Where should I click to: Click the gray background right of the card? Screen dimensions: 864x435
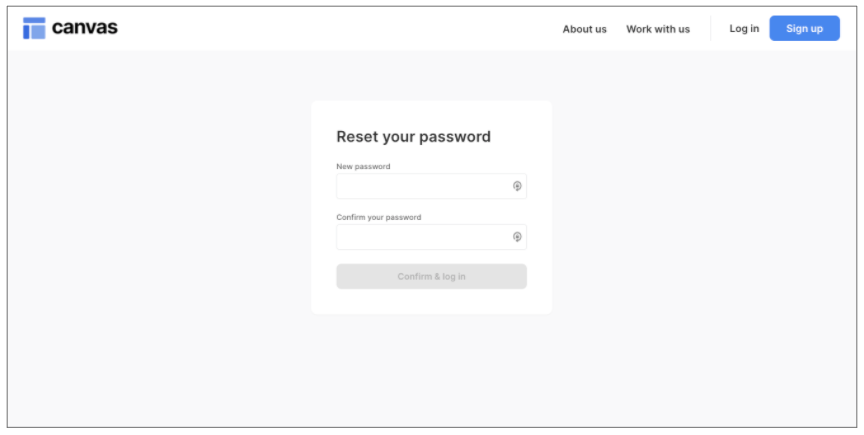(700, 210)
